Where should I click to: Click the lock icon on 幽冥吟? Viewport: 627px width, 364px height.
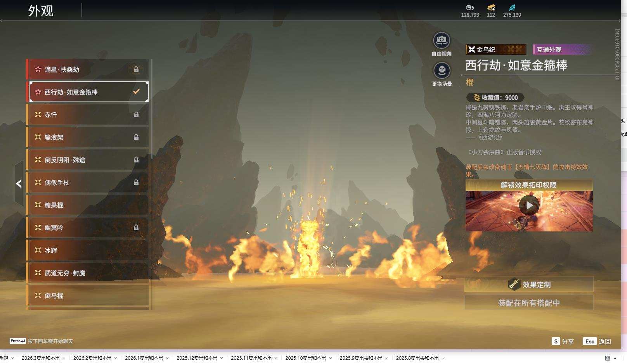coord(136,228)
